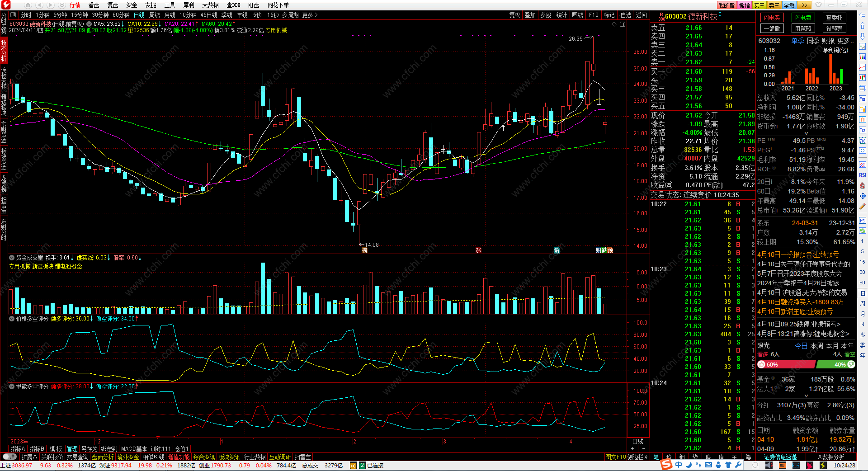
Task: Click the chart layout icon beside the diamond
Action: (623, 24)
